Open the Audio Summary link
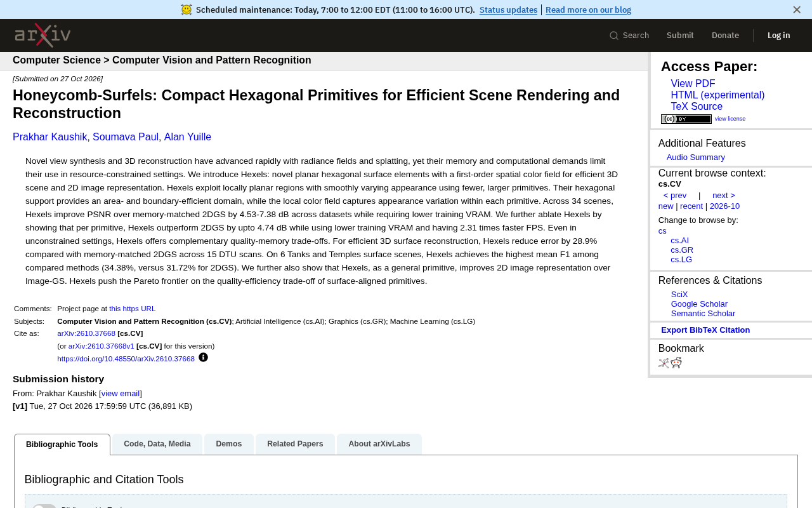This screenshot has height=508, width=812. (696, 157)
